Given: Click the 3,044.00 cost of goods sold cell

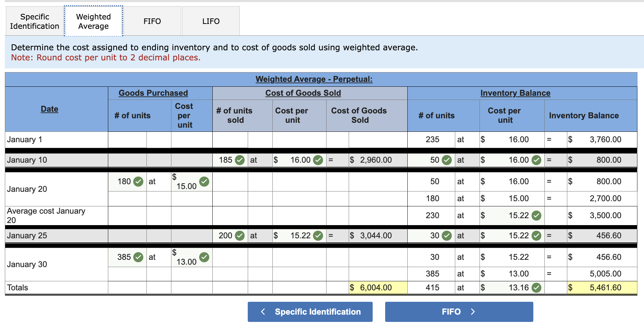Looking at the screenshot, I should (x=378, y=236).
